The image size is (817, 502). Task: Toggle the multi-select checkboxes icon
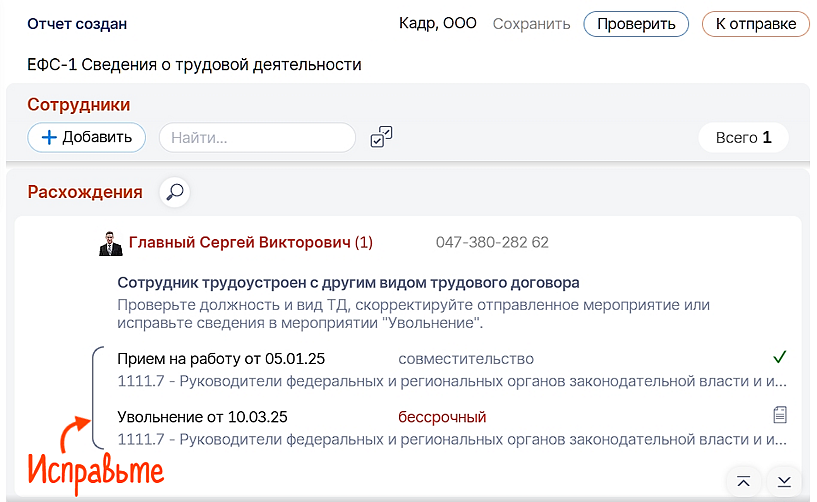381,138
